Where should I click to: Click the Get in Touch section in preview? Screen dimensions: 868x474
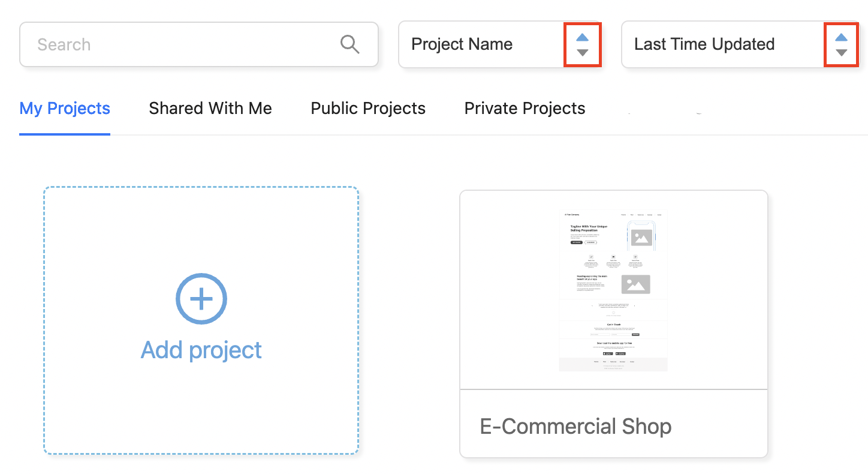pyautogui.click(x=613, y=325)
